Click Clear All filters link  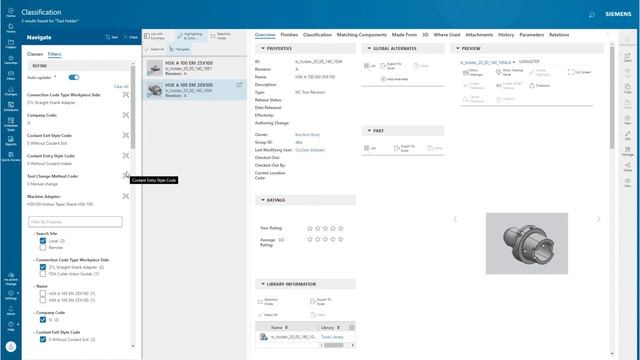[121, 87]
